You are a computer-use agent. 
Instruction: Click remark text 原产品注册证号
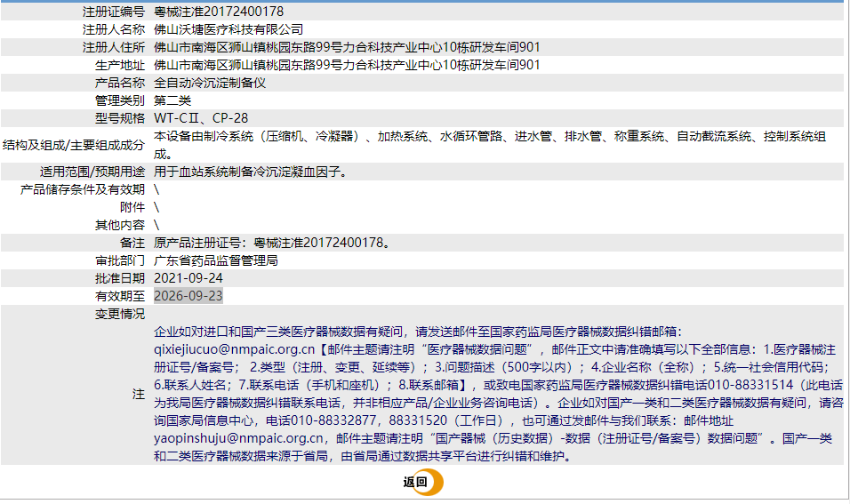pos(197,243)
